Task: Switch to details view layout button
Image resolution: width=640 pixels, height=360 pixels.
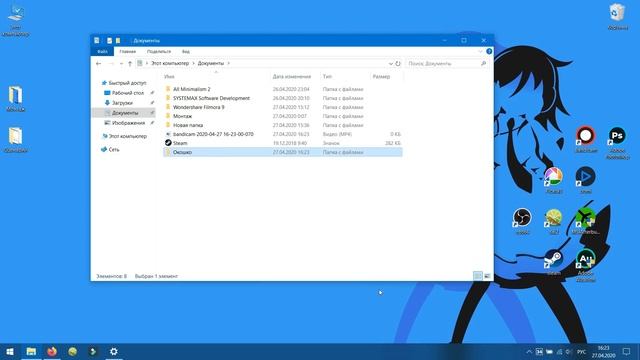Action: tap(478, 276)
